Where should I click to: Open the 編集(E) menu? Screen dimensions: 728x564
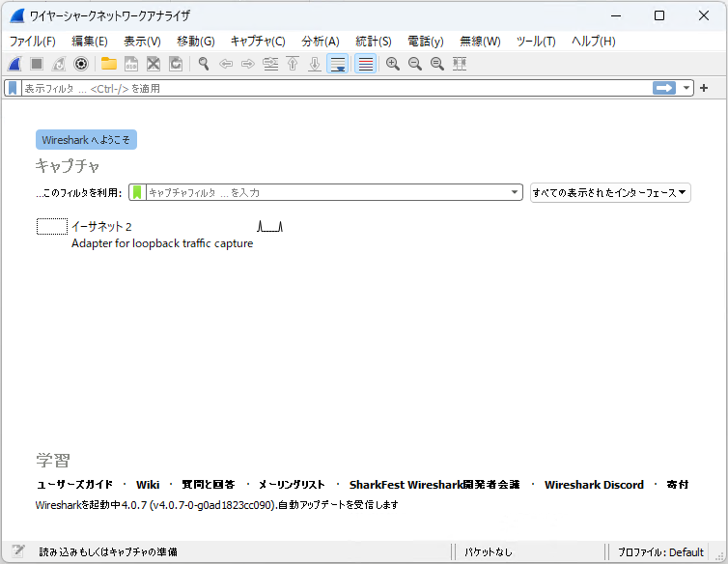[x=90, y=42]
